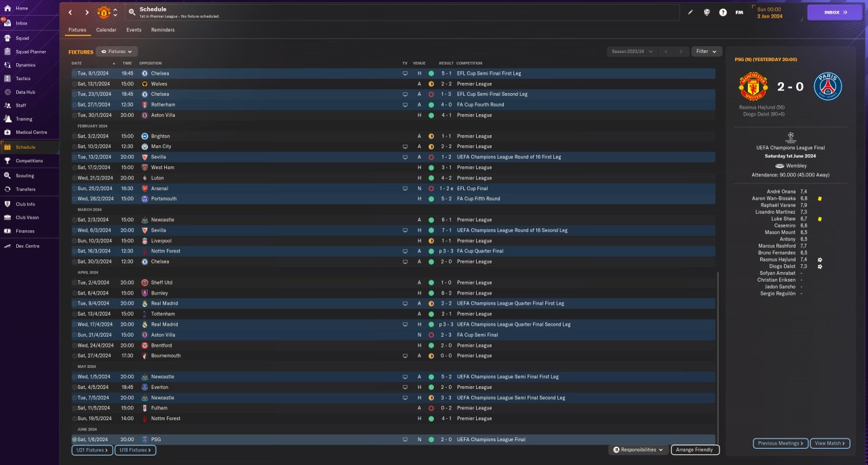The image size is (868, 465).
Task: Open Tactics board icon in sidebar
Action: (7, 79)
